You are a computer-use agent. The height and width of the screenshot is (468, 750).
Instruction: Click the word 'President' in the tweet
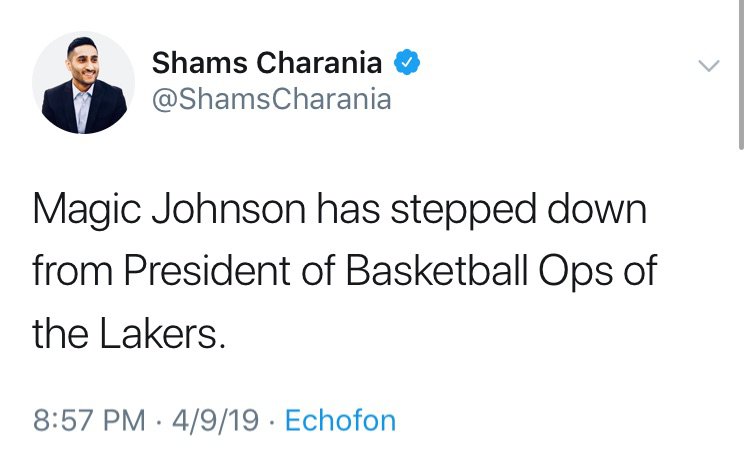point(207,271)
